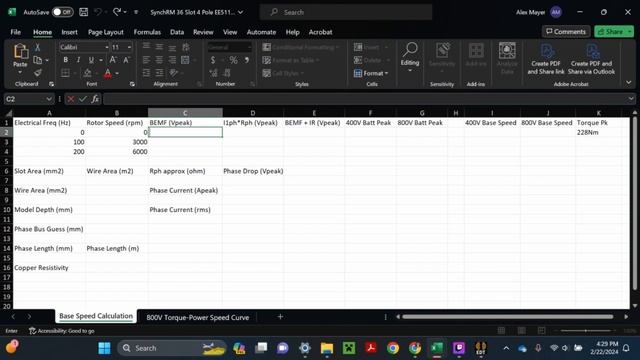Open the File menu

16,32
